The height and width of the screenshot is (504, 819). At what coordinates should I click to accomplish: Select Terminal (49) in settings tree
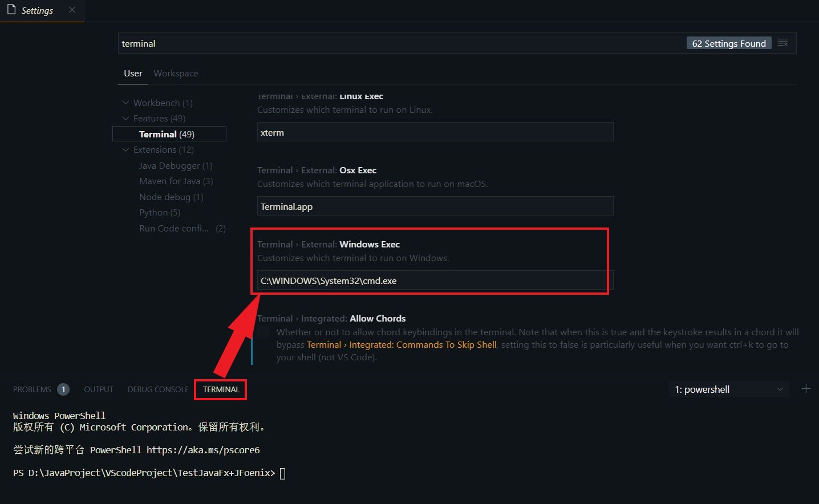[169, 134]
